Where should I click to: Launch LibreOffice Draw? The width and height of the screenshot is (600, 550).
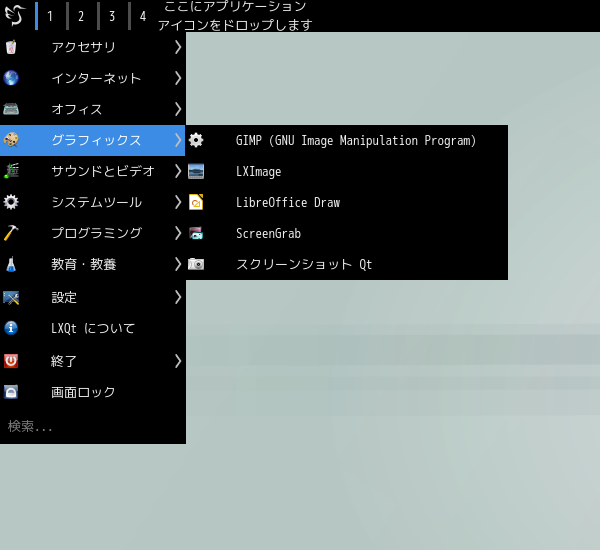click(x=347, y=202)
